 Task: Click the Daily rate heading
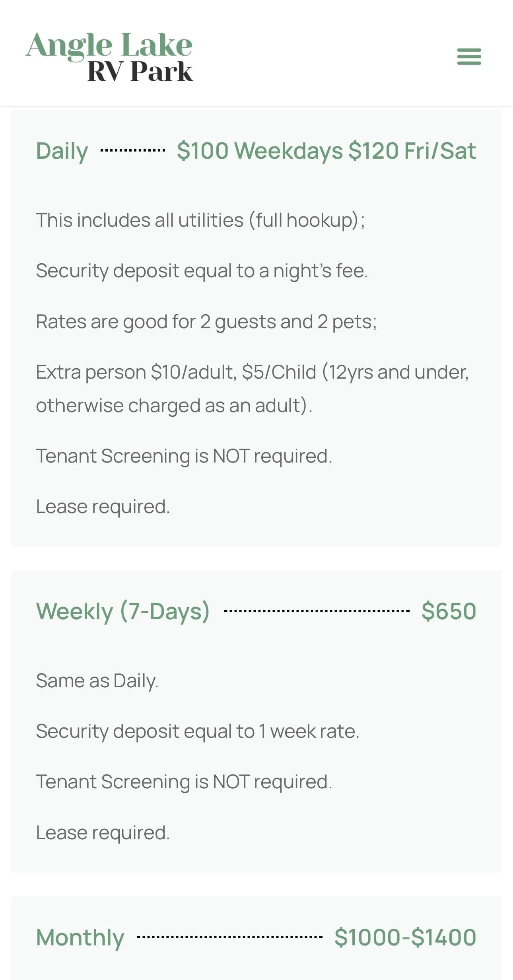(x=62, y=151)
